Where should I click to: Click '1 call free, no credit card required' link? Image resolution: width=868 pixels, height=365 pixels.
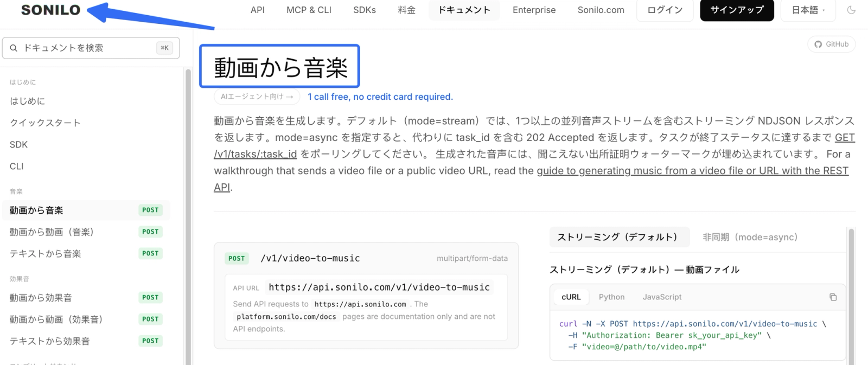click(x=380, y=97)
